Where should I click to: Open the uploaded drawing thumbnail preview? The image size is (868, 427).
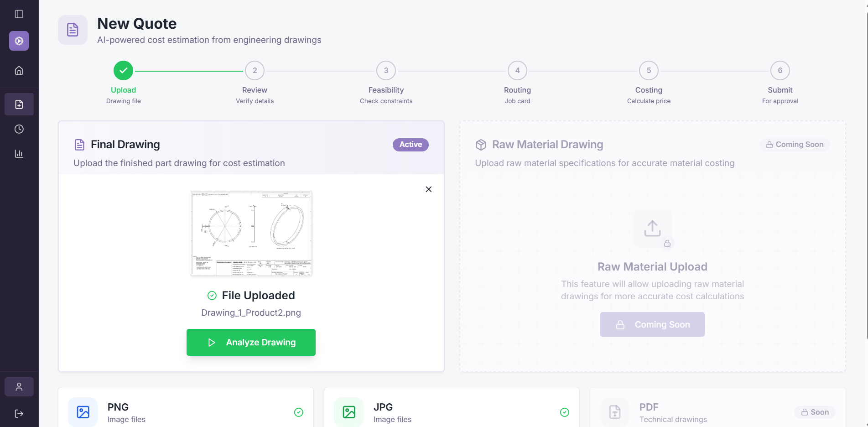[x=251, y=233]
